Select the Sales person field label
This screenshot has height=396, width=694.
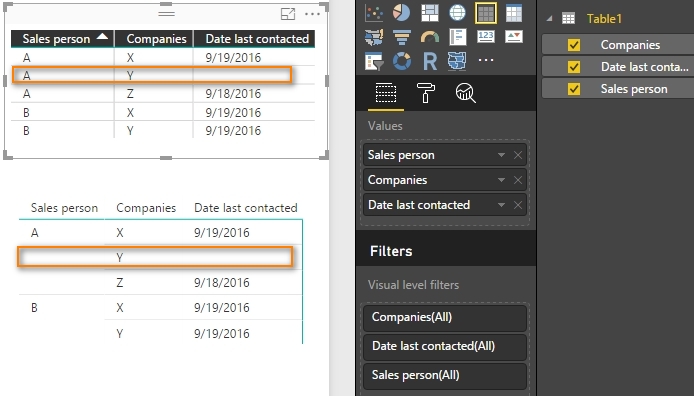[x=634, y=89]
